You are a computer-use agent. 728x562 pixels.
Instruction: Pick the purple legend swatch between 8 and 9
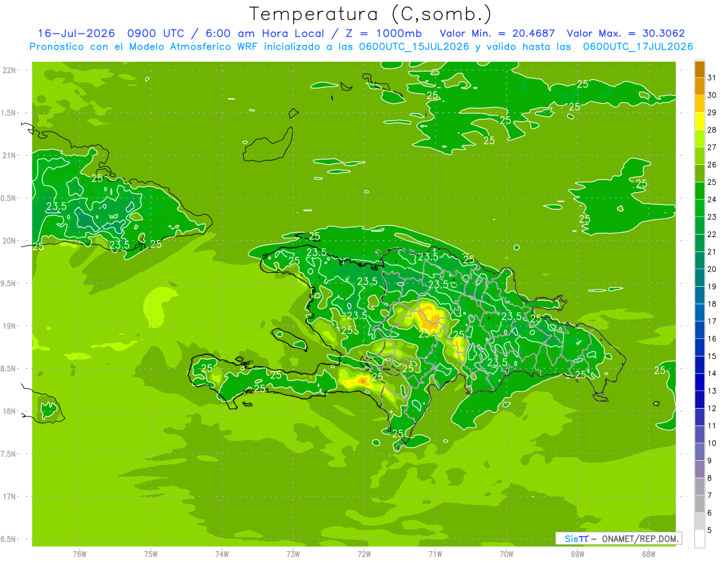699,470
